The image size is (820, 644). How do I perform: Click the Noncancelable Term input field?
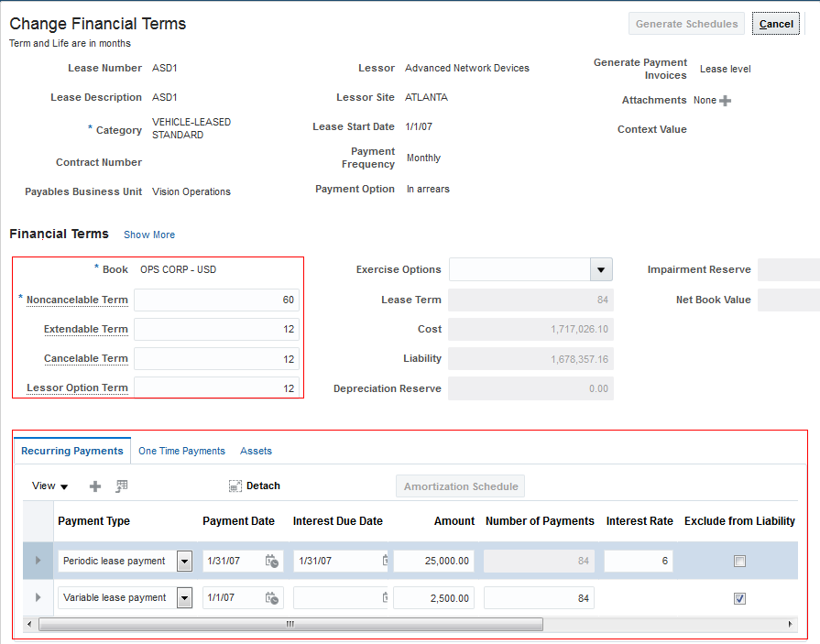tap(216, 300)
